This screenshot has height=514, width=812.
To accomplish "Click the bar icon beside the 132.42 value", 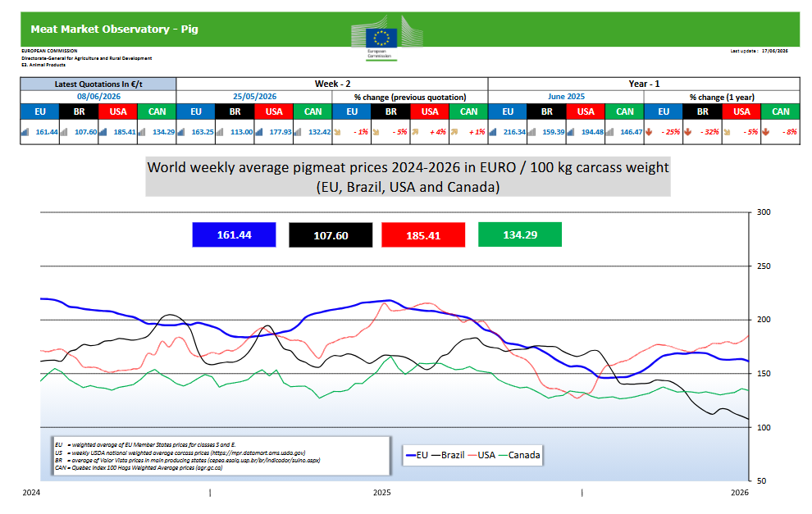I will (x=299, y=132).
